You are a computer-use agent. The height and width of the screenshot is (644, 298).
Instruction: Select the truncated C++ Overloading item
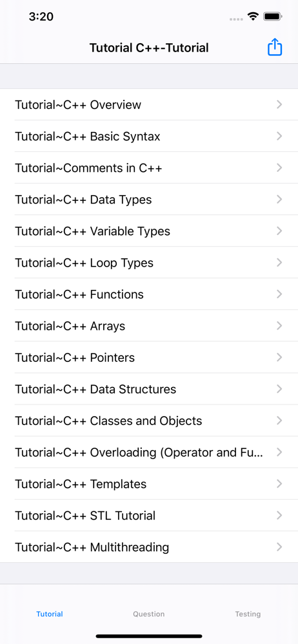pyautogui.click(x=149, y=453)
